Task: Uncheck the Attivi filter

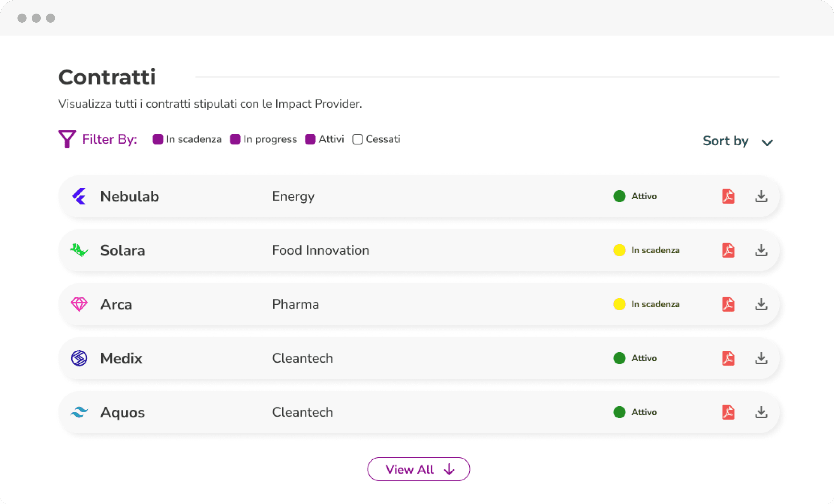Action: 310,139
